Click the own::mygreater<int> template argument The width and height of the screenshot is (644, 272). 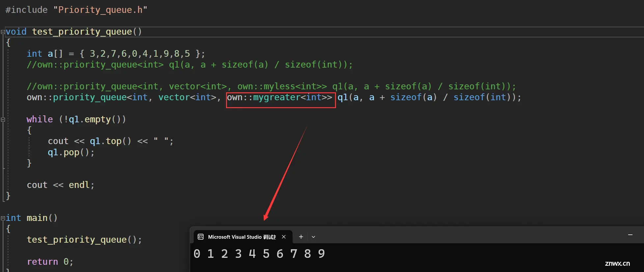tap(280, 98)
